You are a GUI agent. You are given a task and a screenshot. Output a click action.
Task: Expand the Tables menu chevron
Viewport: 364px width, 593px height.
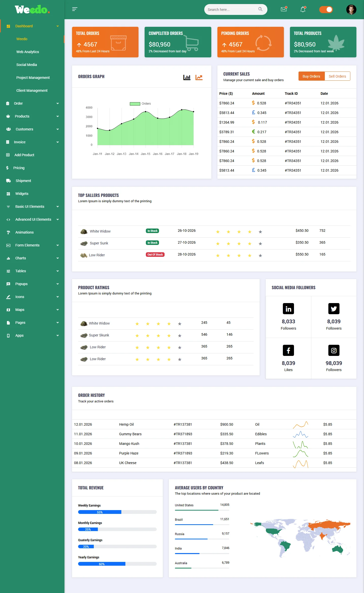coord(58,271)
